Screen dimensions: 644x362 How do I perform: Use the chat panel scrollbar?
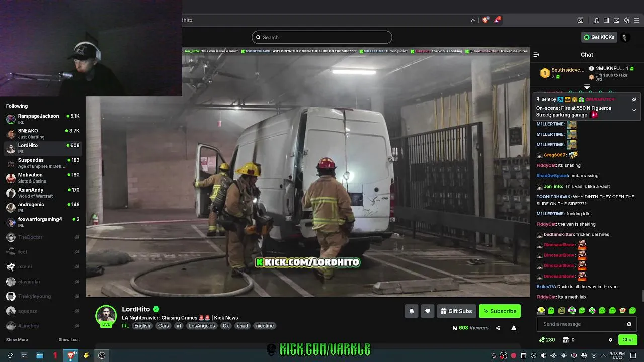tap(642, 297)
